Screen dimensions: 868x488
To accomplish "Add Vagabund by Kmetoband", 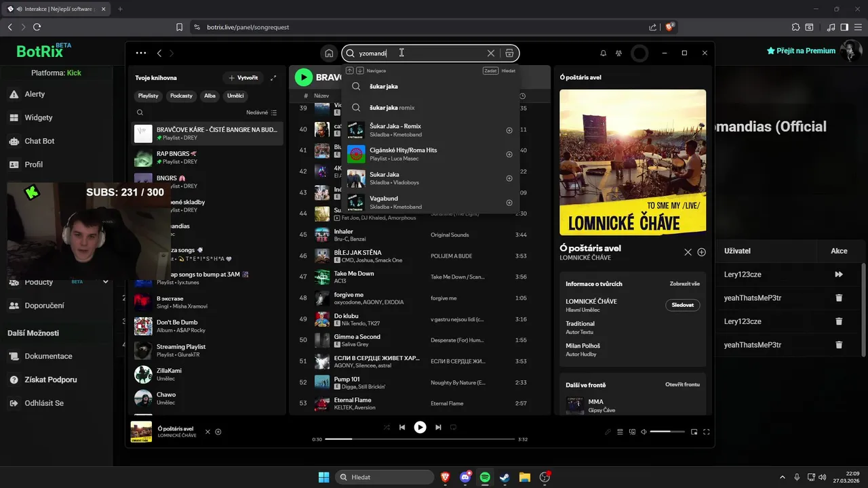I will pos(509,203).
